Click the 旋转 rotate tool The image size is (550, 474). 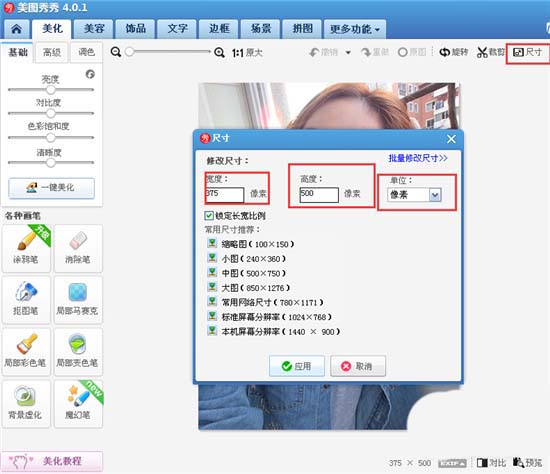(x=454, y=53)
